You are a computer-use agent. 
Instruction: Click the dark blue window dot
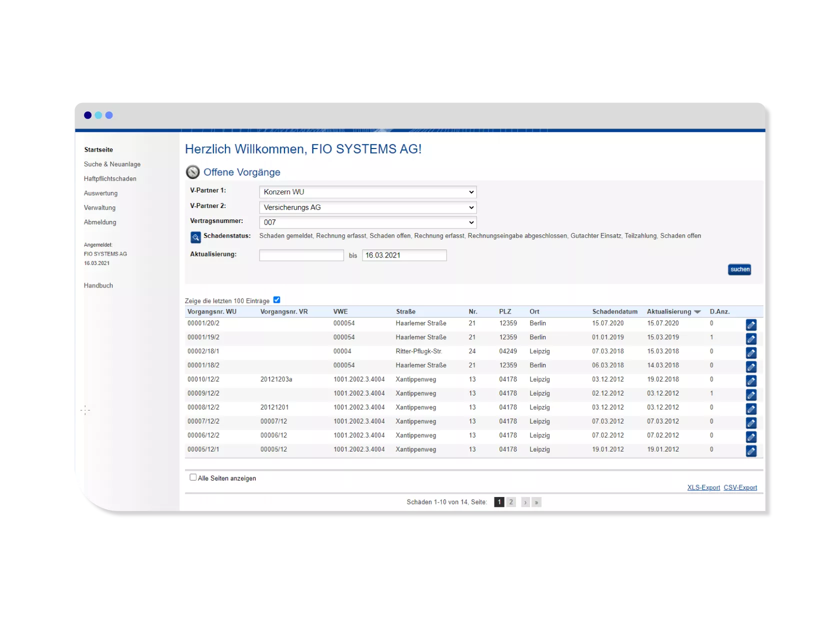click(87, 115)
